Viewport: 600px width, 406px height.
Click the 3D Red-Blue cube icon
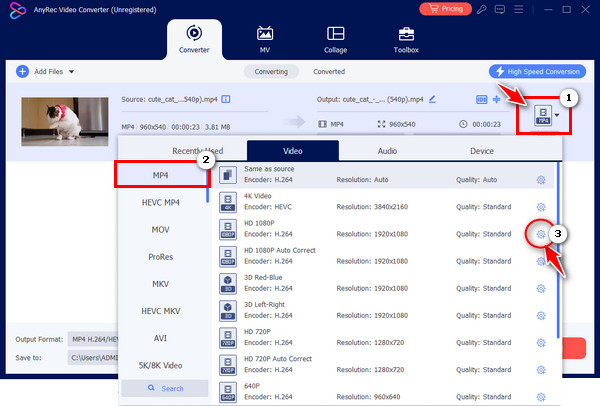pos(228,284)
